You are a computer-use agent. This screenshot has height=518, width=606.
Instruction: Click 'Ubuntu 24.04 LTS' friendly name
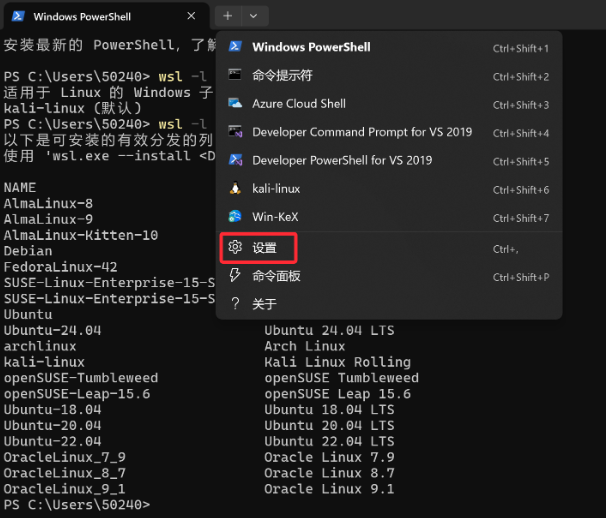tap(329, 330)
